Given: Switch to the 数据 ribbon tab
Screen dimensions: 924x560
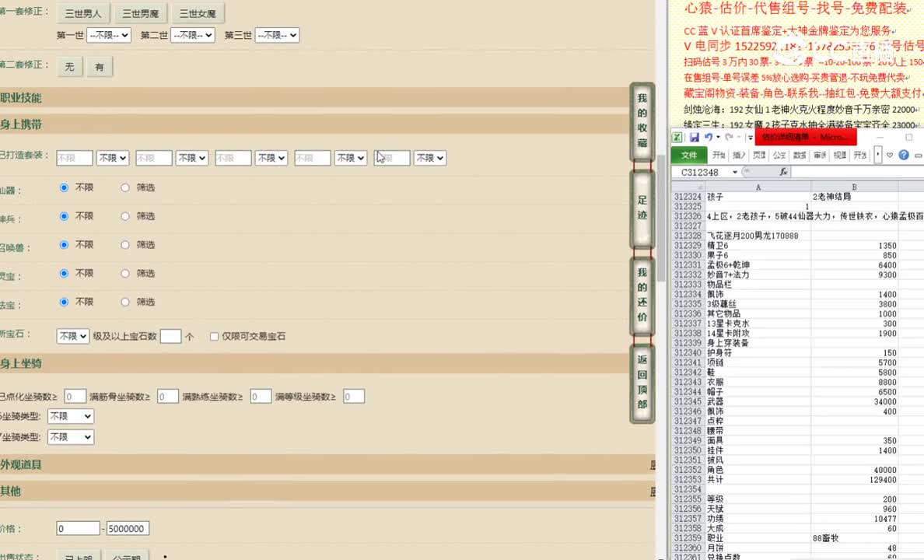Looking at the screenshot, I should 799,153.
